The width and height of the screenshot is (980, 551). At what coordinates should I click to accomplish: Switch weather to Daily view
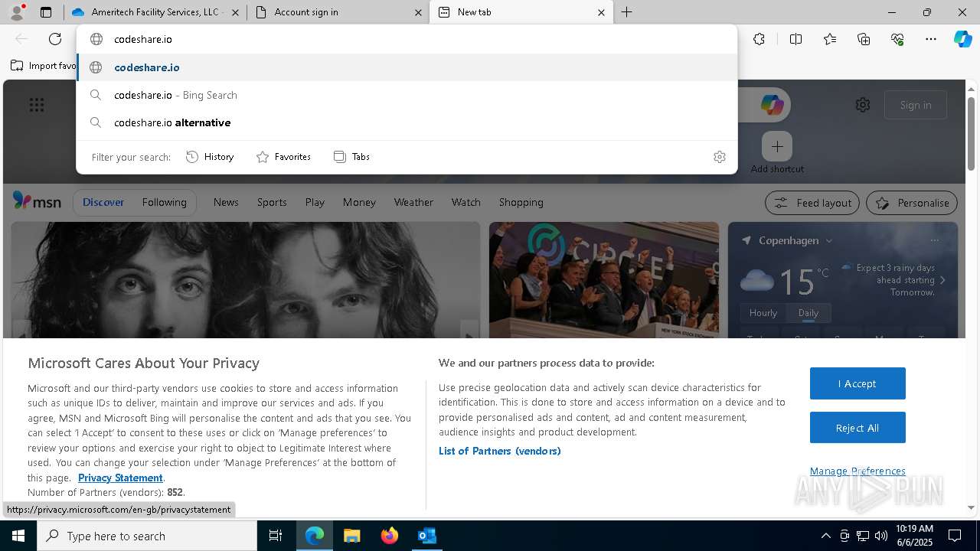point(808,313)
